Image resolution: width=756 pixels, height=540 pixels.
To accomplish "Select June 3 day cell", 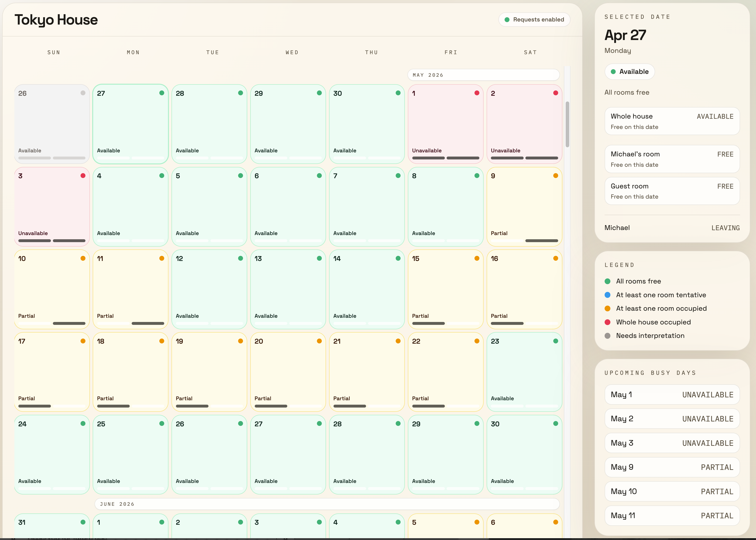I will 288,526.
